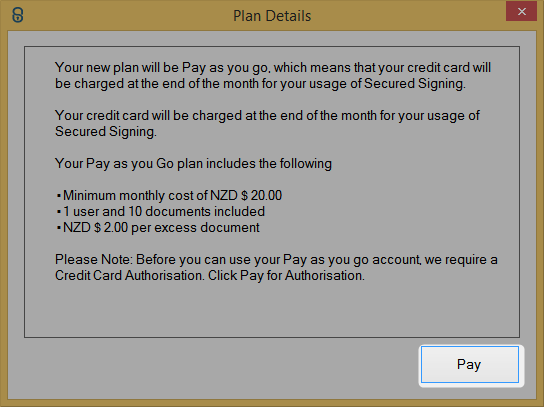Image resolution: width=544 pixels, height=407 pixels.
Task: Click the 'Your new plan will be Pay as you go' sentence
Action: click(273, 75)
